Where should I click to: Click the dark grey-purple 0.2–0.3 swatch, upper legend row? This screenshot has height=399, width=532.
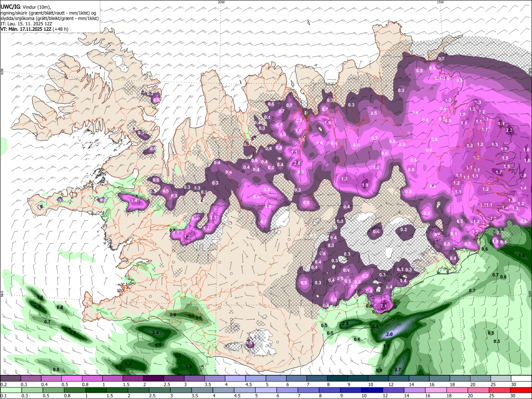[x=10, y=379]
